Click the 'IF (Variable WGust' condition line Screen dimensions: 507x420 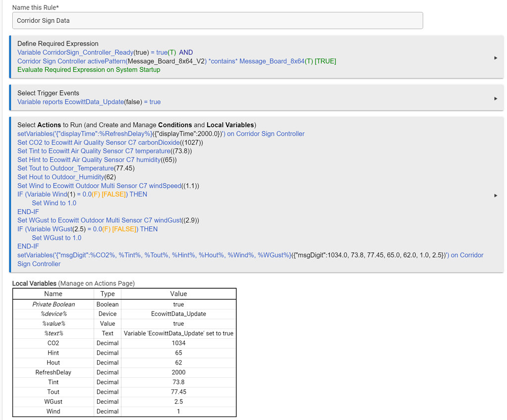87,229
